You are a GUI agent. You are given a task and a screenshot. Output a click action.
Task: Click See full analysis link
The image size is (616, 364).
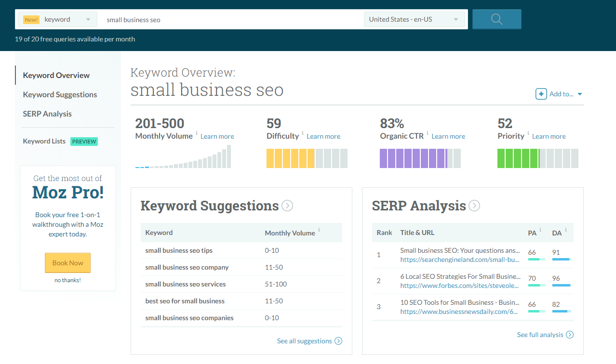(540, 335)
